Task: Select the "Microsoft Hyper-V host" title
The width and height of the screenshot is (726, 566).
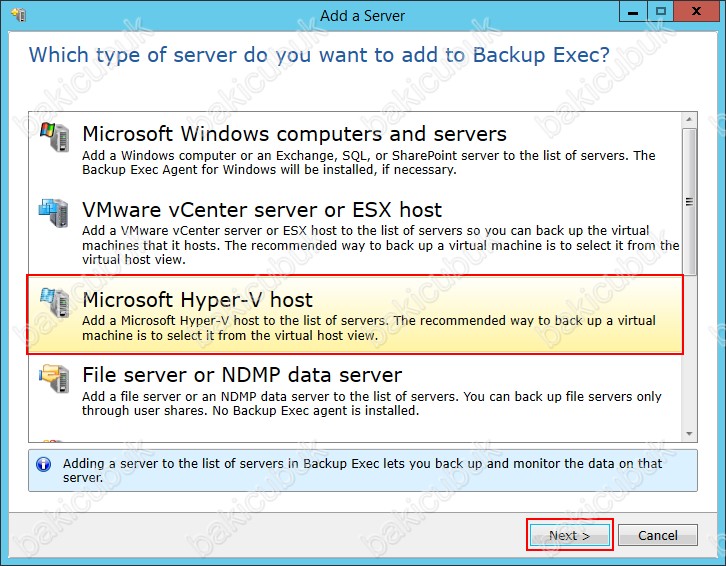Action: (x=197, y=299)
